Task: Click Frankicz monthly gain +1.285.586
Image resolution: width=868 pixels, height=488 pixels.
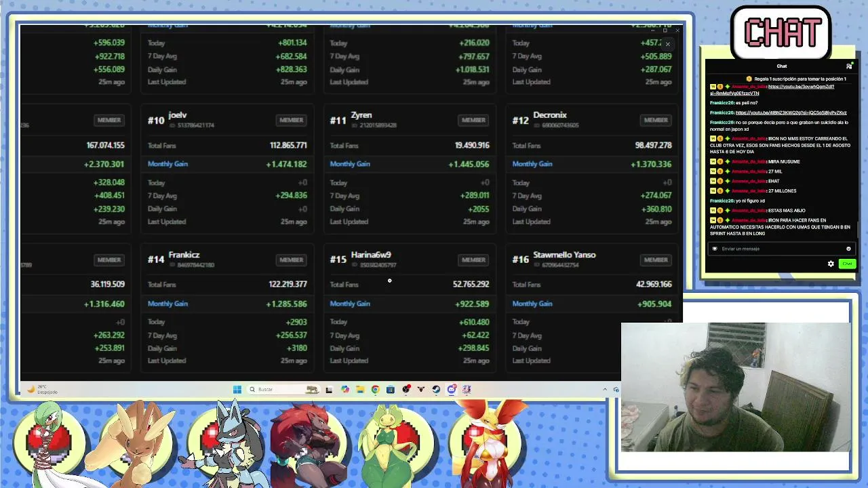Action: [286, 304]
